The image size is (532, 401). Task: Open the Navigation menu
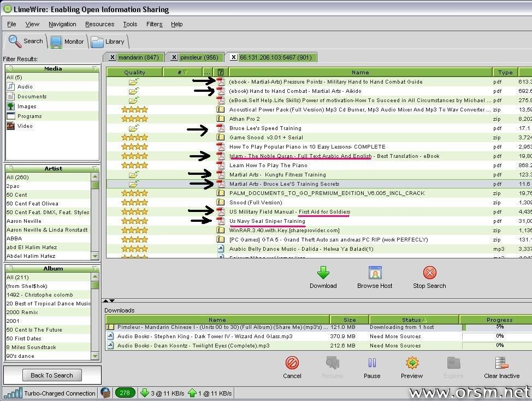pyautogui.click(x=62, y=24)
